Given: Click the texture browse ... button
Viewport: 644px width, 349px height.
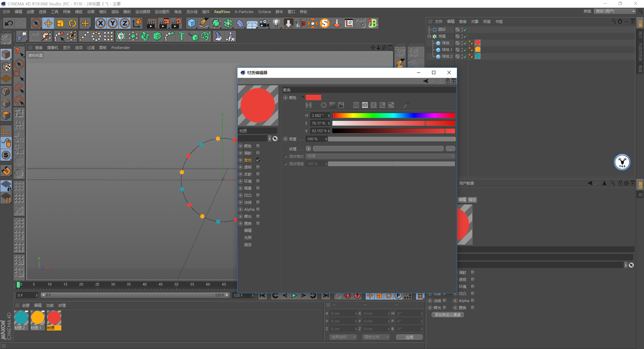Looking at the screenshot, I should click(x=450, y=149).
